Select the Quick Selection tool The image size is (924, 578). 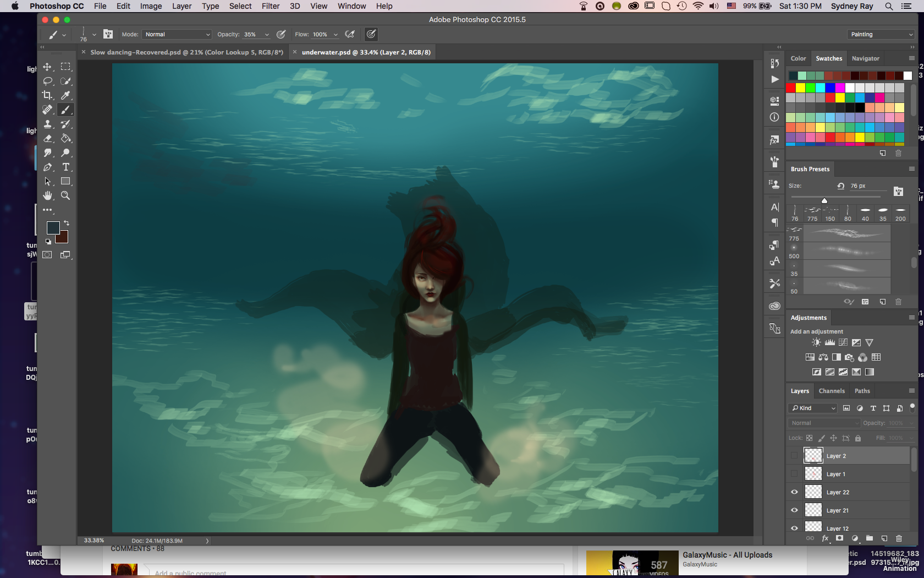65,81
